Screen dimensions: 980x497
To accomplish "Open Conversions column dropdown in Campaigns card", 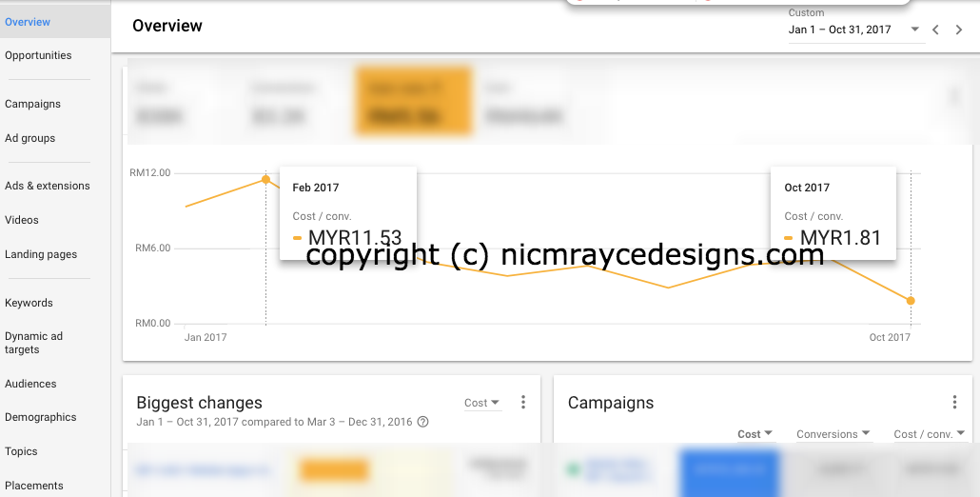I will (833, 434).
